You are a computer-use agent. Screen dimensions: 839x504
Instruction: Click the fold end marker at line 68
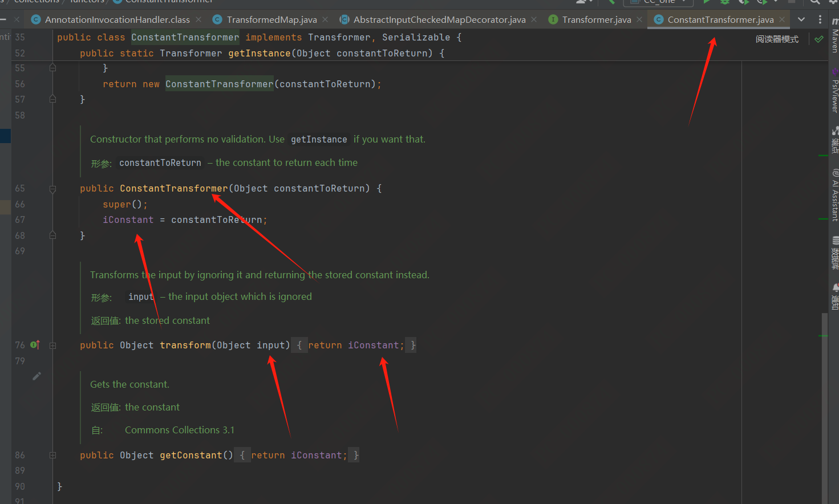[52, 235]
